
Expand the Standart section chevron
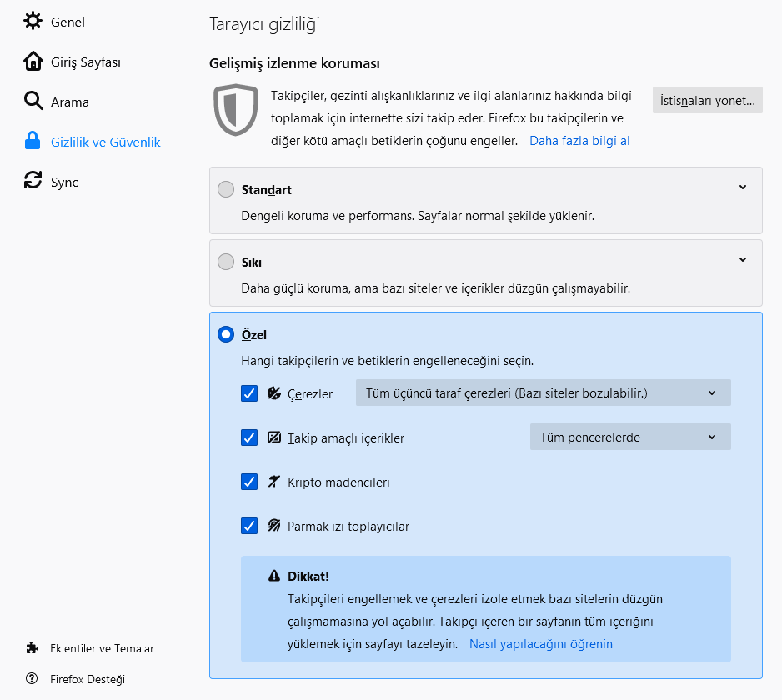pos(743,187)
